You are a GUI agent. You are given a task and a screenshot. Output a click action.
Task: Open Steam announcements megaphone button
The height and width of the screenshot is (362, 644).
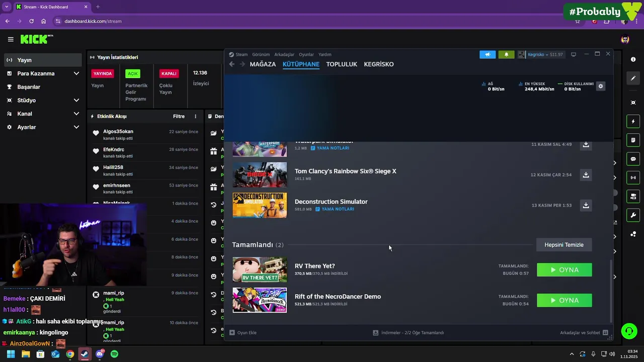(488, 54)
